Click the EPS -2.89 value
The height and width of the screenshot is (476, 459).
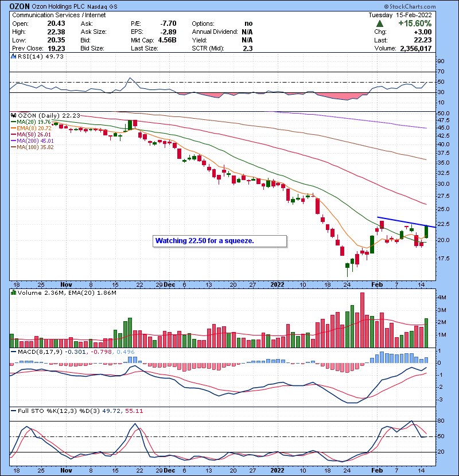tap(168, 32)
